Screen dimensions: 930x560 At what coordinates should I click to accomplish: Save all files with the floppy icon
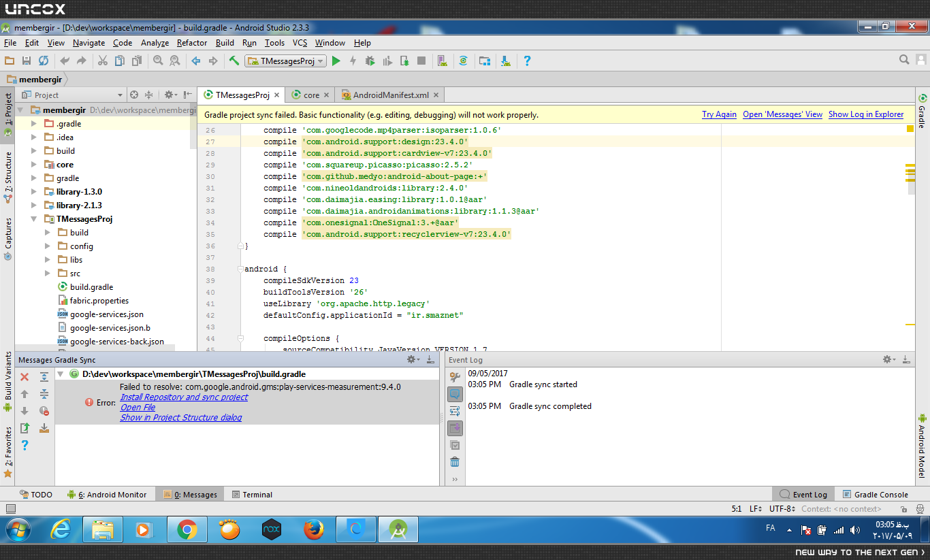(27, 61)
